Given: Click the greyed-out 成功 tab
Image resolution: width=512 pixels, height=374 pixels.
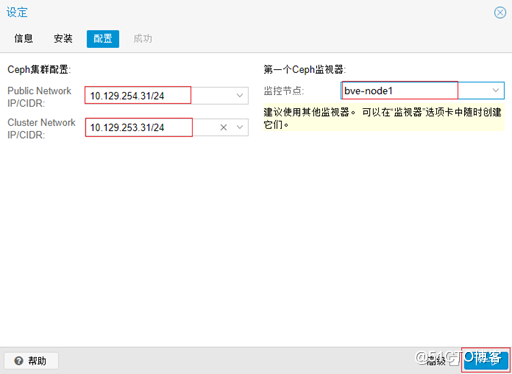Looking at the screenshot, I should (x=143, y=39).
